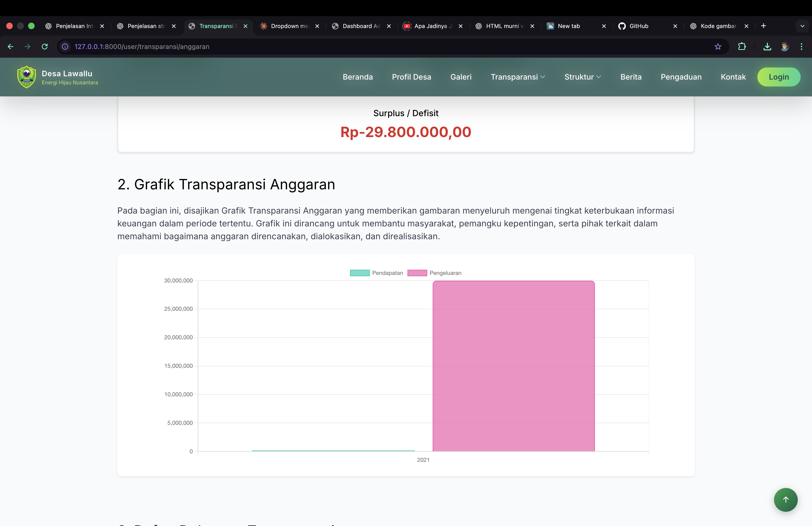Click the browser profile avatar
This screenshot has height=526, width=812.
[x=785, y=47]
